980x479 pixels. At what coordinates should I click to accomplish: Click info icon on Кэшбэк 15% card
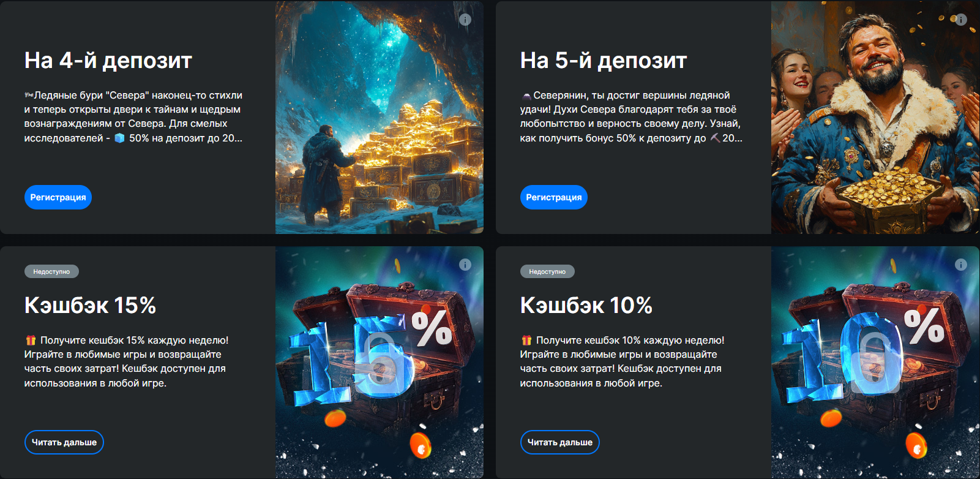pyautogui.click(x=465, y=265)
